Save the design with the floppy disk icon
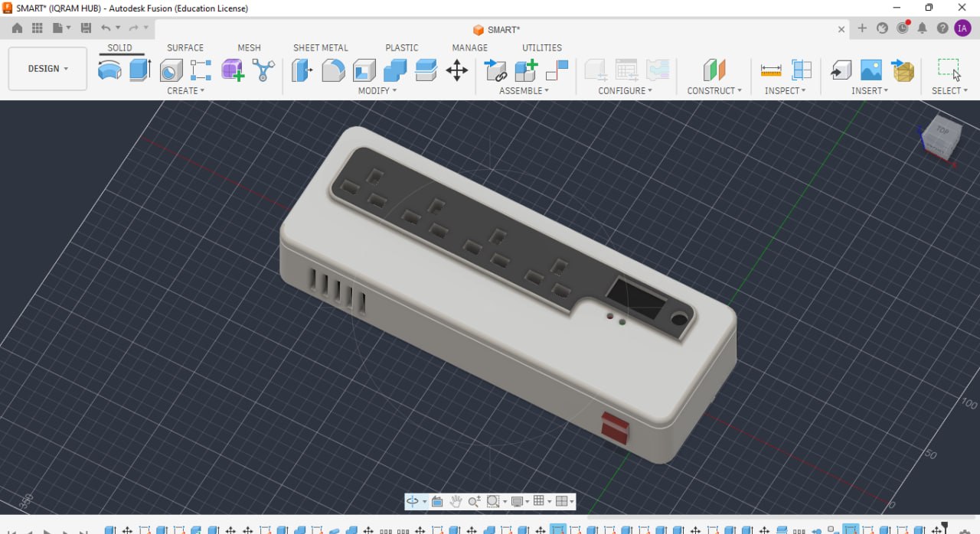980x534 pixels. [86, 28]
